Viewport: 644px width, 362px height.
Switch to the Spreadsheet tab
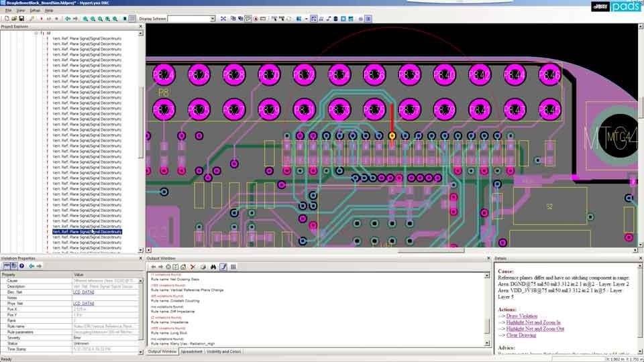coord(192,352)
